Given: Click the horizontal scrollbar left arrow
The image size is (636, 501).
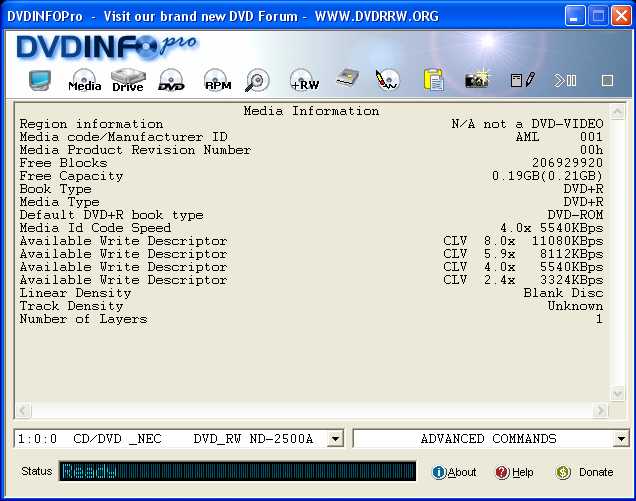Looking at the screenshot, I should click(x=23, y=410).
